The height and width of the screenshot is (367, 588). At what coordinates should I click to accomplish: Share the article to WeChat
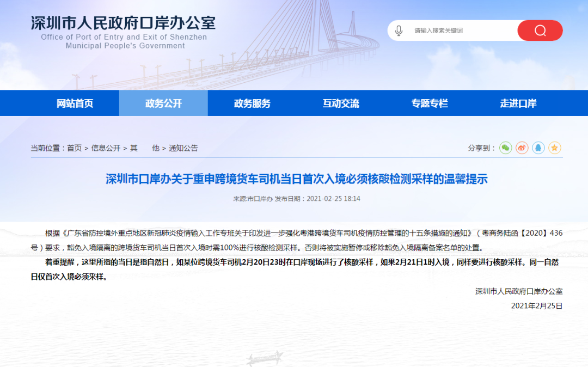click(x=505, y=148)
